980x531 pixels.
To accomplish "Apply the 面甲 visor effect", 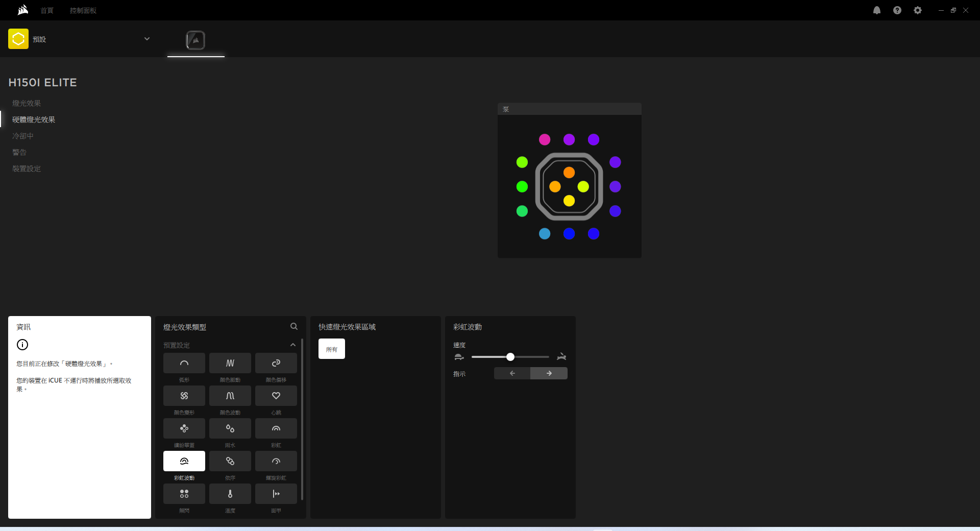I will 276,494.
